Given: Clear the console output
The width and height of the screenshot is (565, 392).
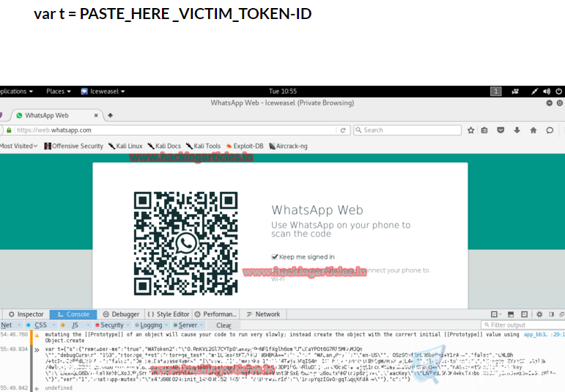Looking at the screenshot, I should [x=224, y=325].
